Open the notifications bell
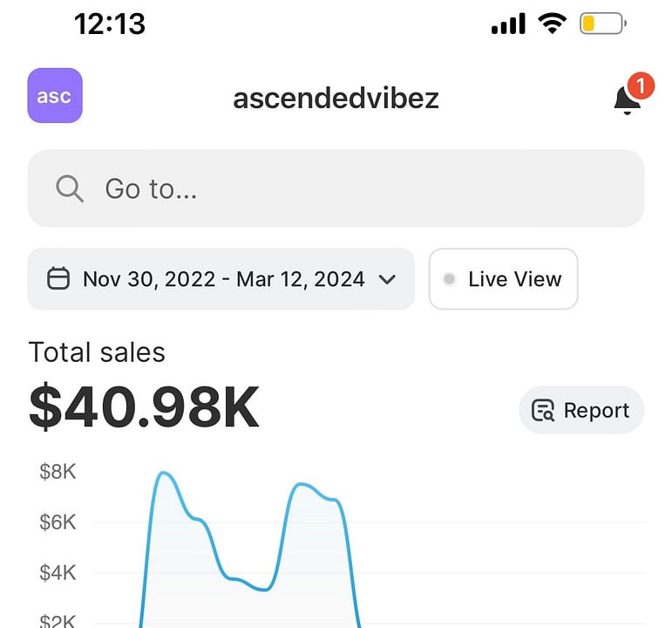The height and width of the screenshot is (628, 672). (x=627, y=100)
